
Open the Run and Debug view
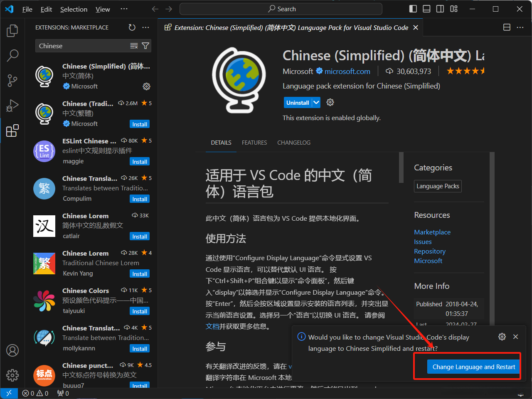point(12,106)
